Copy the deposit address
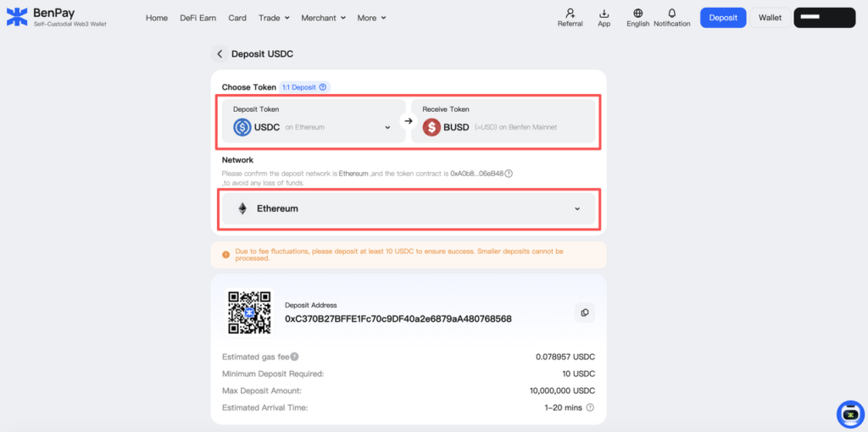868x432 pixels. click(584, 313)
